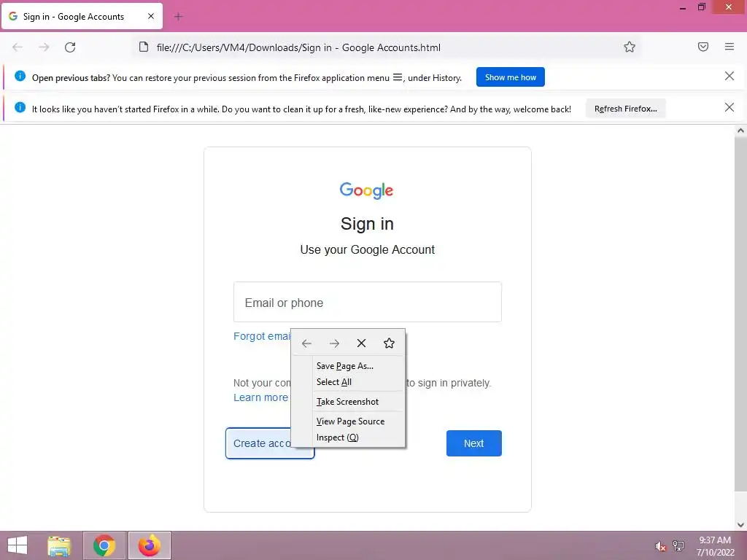
Task: Open the Pocket save icon in toolbar
Action: pyautogui.click(x=703, y=47)
